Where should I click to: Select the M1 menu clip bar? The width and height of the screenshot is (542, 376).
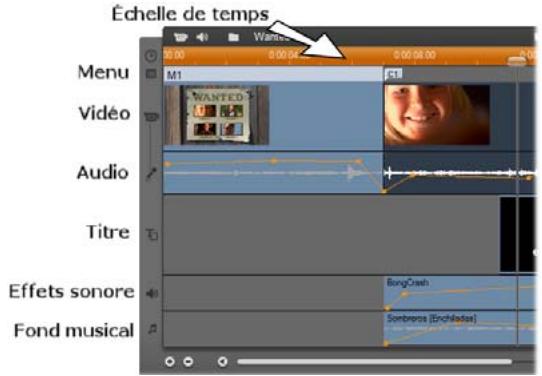(273, 75)
